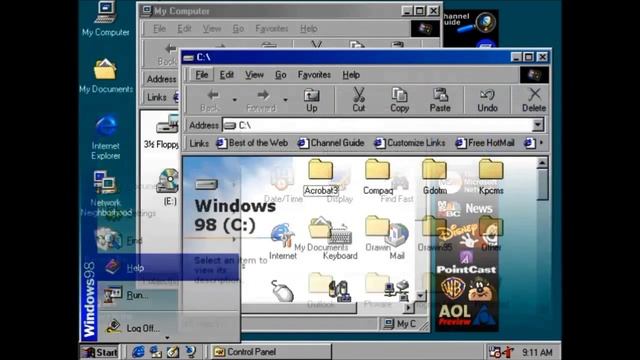Click the 9:11 AM taskbar clock

537,352
